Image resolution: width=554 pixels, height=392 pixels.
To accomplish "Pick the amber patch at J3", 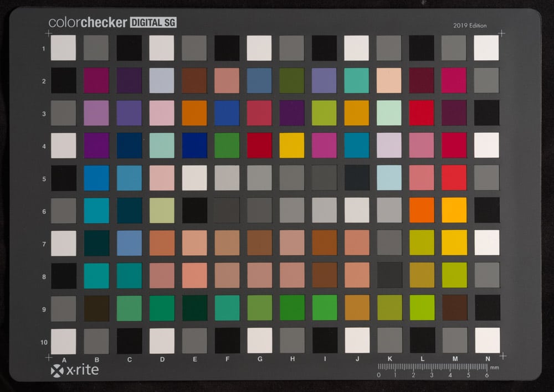I will coord(356,113).
